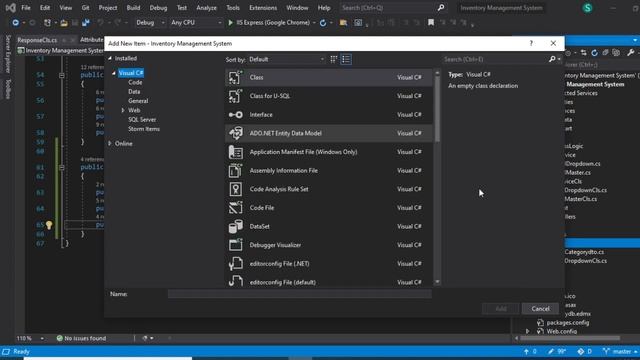This screenshot has height=360, width=640.
Task: Click the Solution Explorer refresh icon
Action: coord(595,53)
